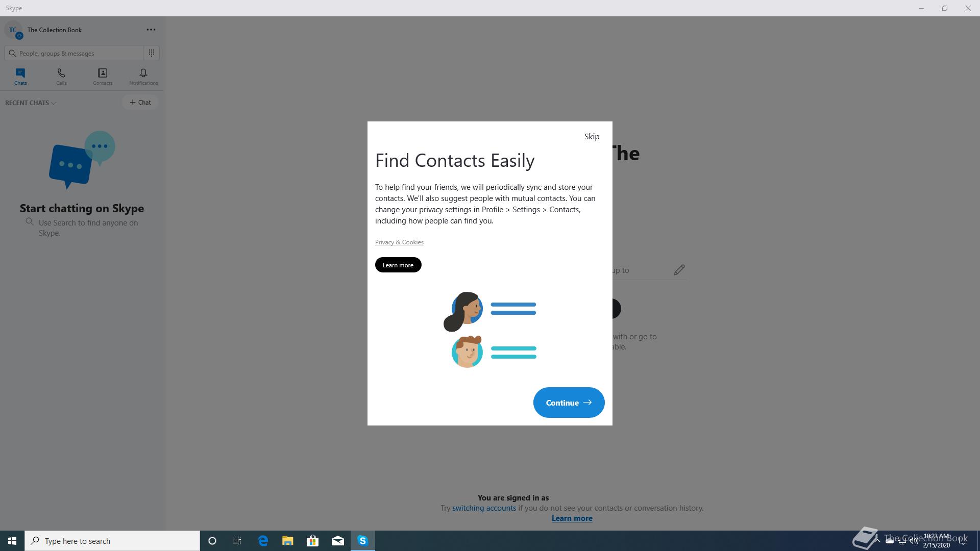Open the Mail app in taskbar
The width and height of the screenshot is (980, 551).
tap(338, 541)
